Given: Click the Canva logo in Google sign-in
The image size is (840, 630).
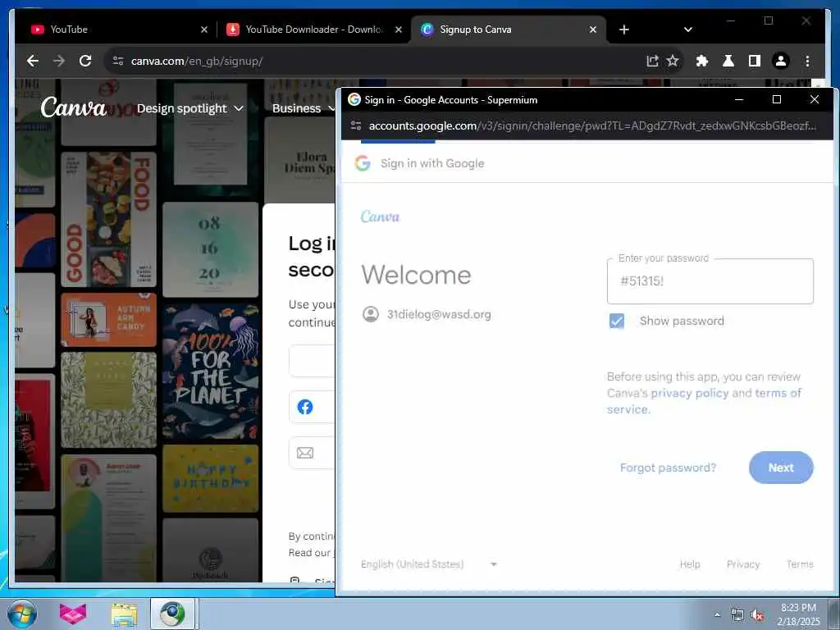Looking at the screenshot, I should pos(380,217).
